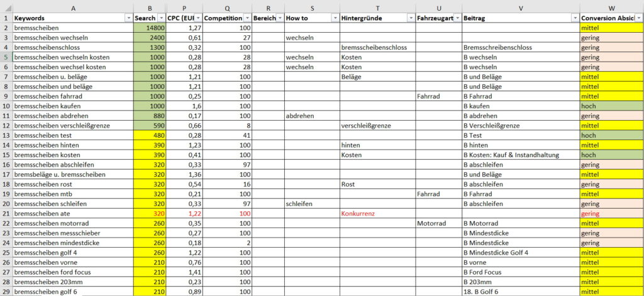This screenshot has height=296, width=644.
Task: Select cell 'bremsscheiben 203mm'
Action: (x=73, y=282)
